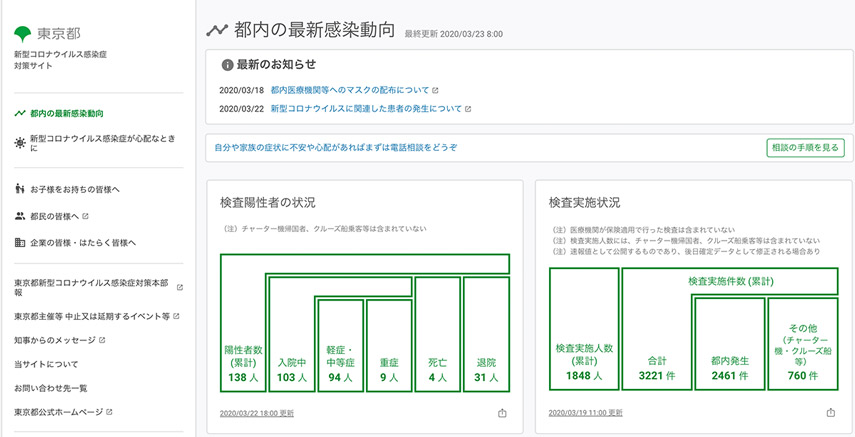Click the parent and child icon

tap(20, 189)
